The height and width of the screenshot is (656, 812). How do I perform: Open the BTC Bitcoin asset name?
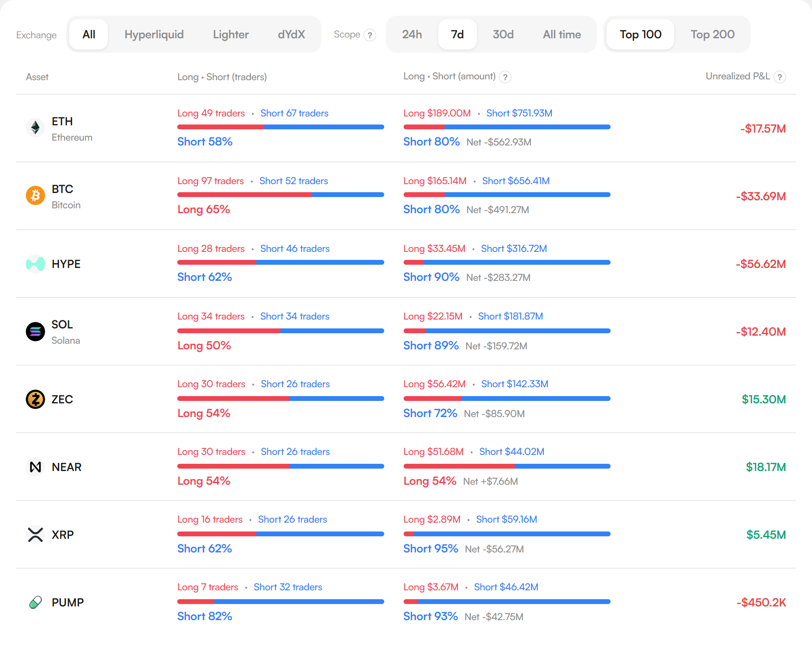[66, 197]
